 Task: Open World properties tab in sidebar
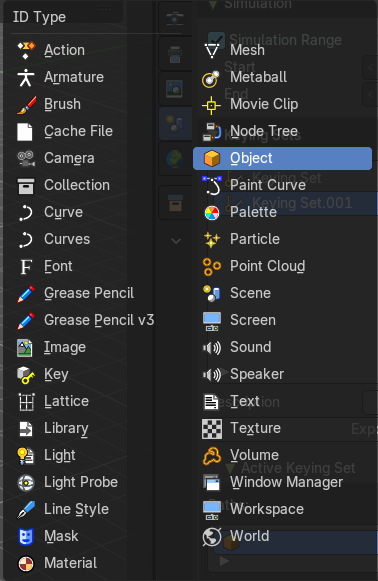point(175,159)
